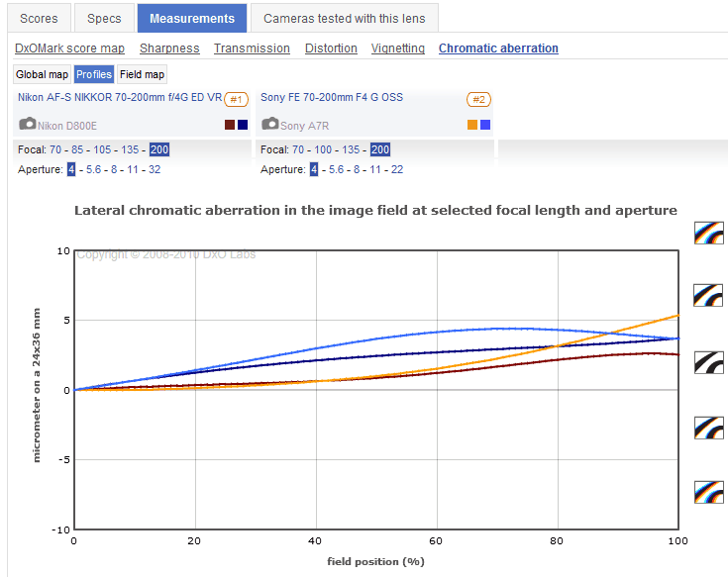Screen dimensions: 728x577
Task: Click the #2 badge on the Sony lens
Action: click(478, 99)
